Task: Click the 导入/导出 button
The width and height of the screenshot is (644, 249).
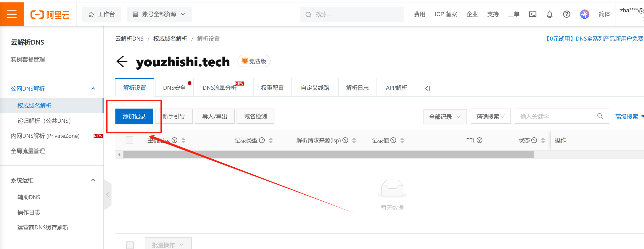Action: coord(215,116)
